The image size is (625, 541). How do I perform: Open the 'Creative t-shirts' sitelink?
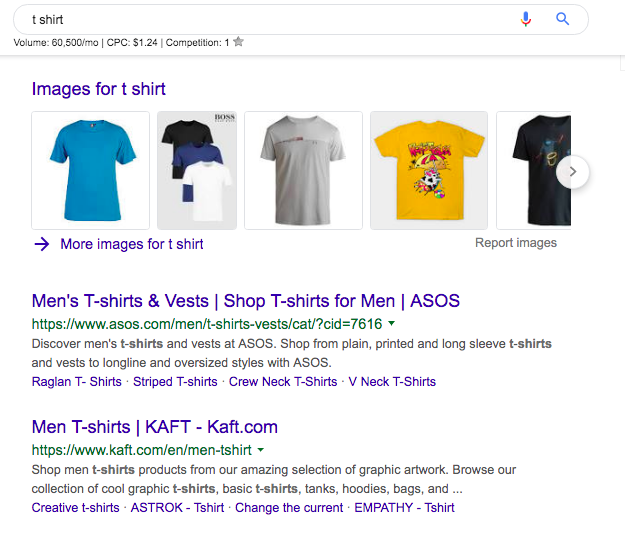[75, 508]
